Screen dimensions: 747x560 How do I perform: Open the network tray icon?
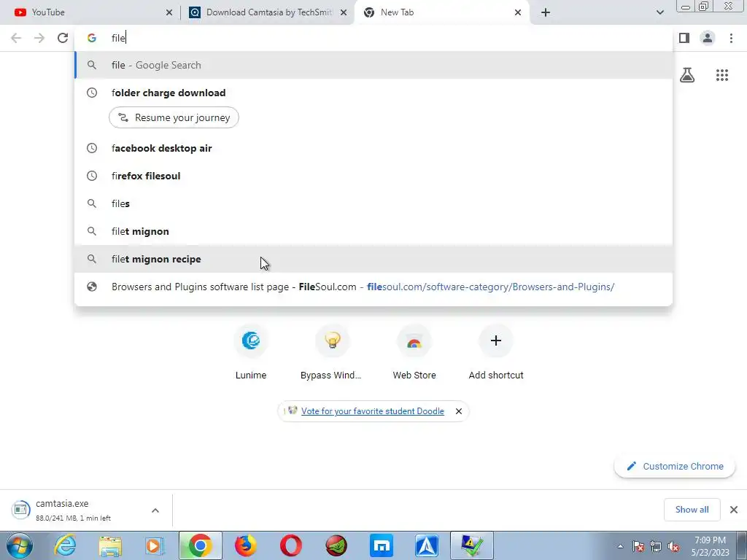click(656, 546)
